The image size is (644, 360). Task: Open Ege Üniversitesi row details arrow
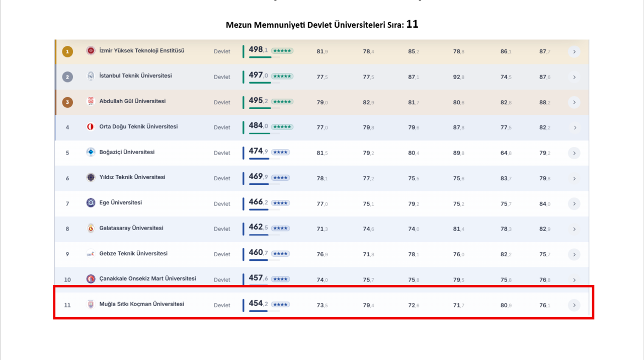coord(574,203)
